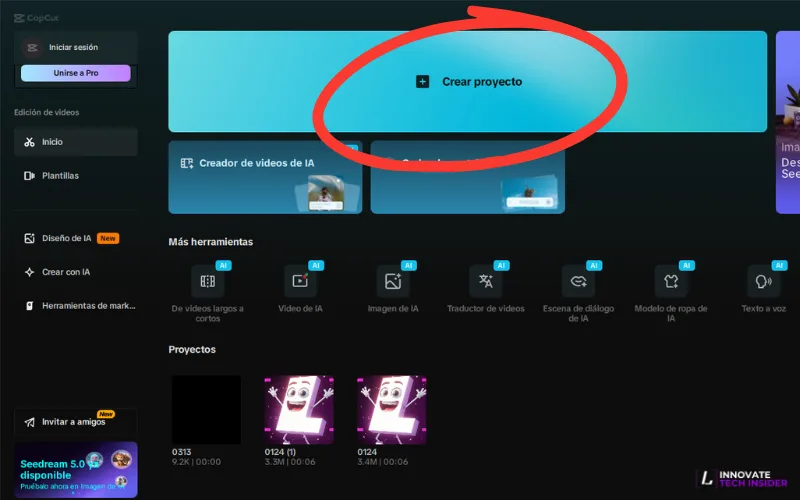Open the Texto a voz tool icon
The width and height of the screenshot is (800, 500).
point(763,281)
